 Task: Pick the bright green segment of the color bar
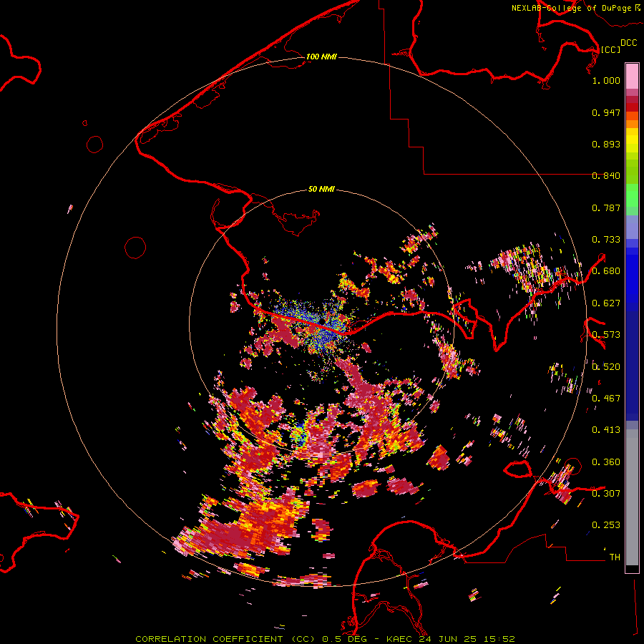(x=632, y=195)
